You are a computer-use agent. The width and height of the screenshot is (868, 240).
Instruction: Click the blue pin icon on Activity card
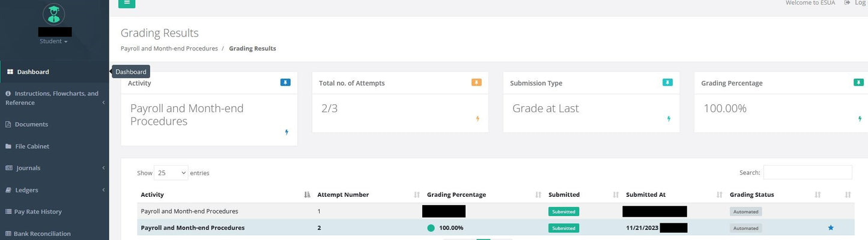pyautogui.click(x=285, y=82)
